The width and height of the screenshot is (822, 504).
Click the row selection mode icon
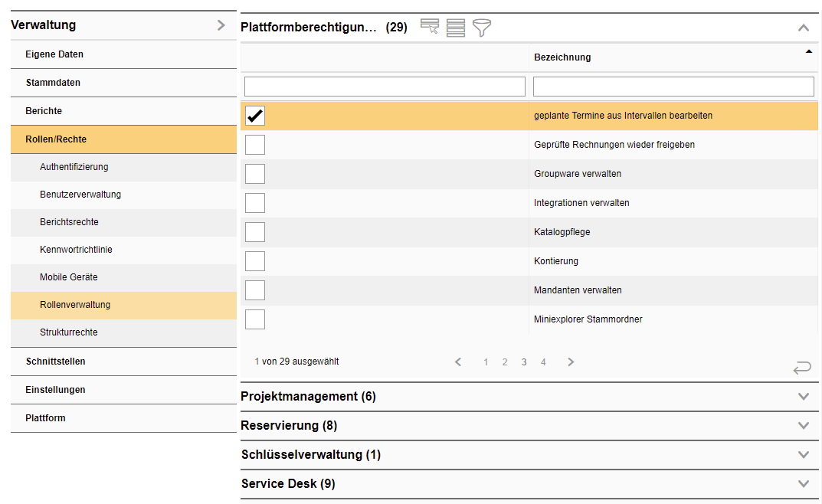[x=430, y=28]
